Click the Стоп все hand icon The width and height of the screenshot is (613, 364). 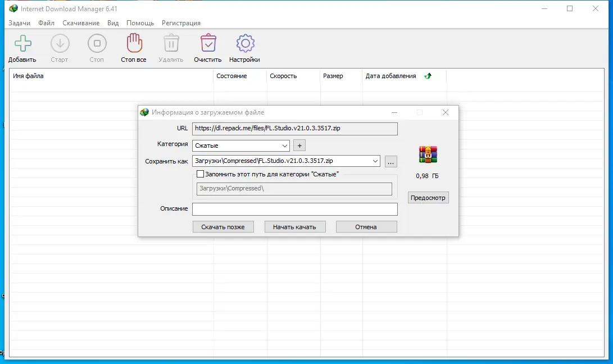point(134,43)
